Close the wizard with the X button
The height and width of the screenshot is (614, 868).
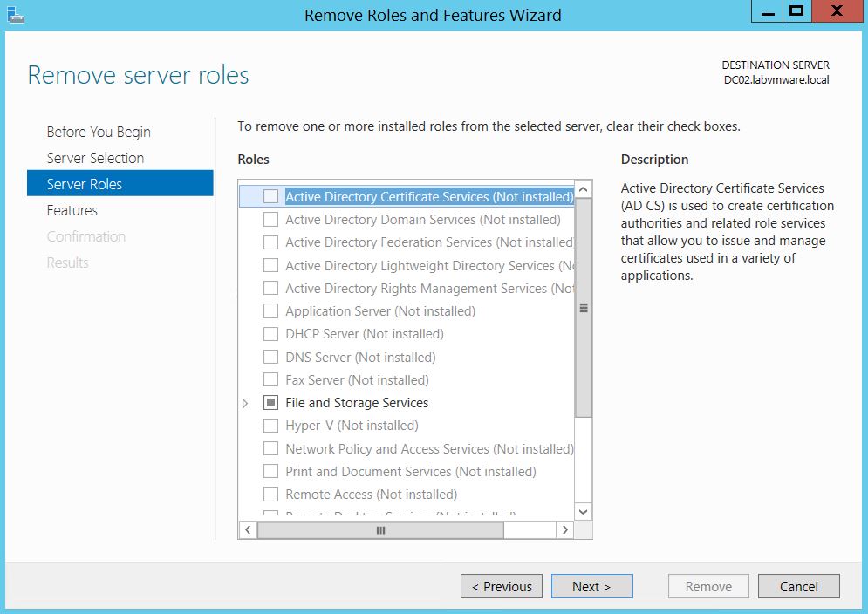[x=837, y=11]
